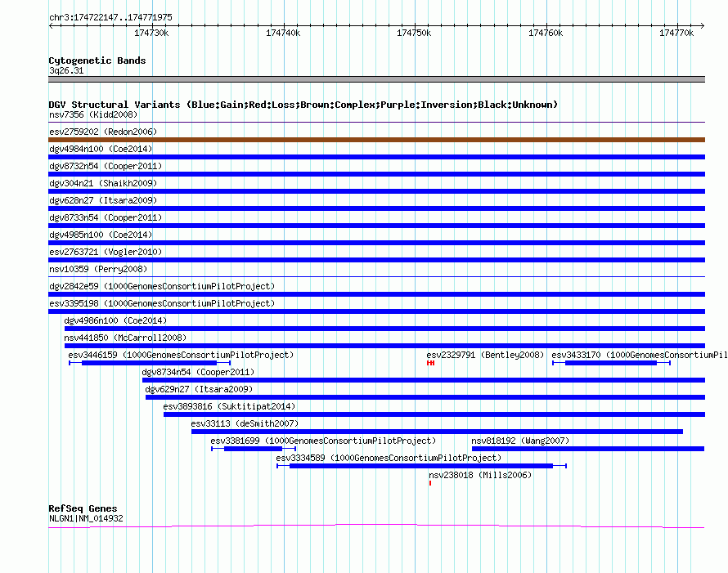Click esv3334589 1000Genomes variant label
The height and width of the screenshot is (573, 728).
(x=389, y=458)
